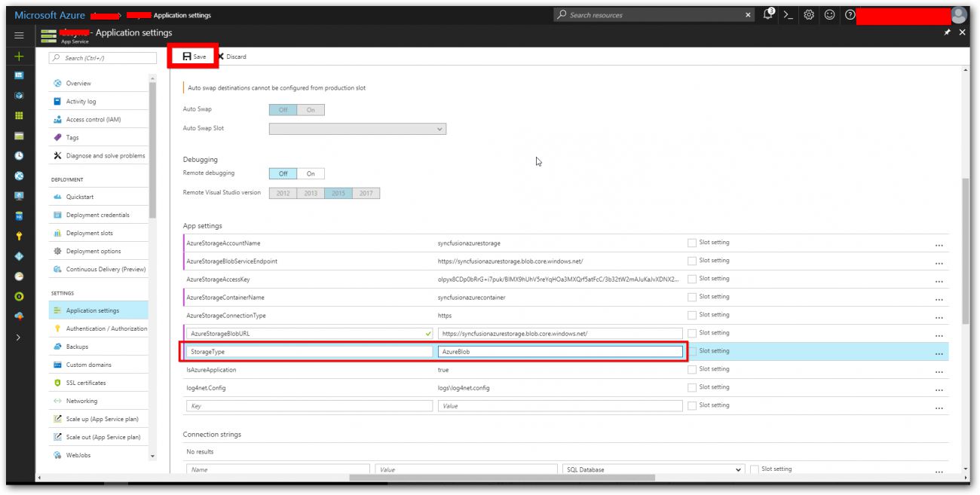Click ellipsis for AzureStorageAccountName row
Image resolution: width=980 pixels, height=495 pixels.
click(939, 245)
